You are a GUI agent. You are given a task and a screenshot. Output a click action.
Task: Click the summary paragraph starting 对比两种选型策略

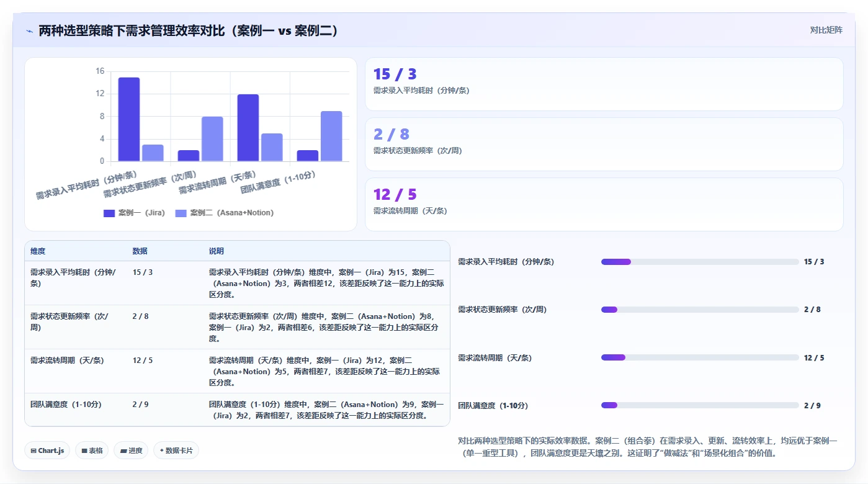click(648, 447)
